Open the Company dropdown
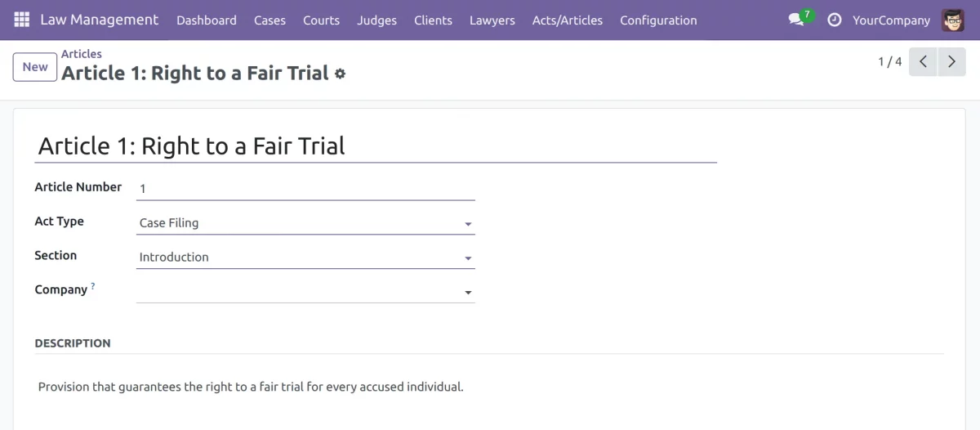This screenshot has height=430, width=980. click(x=468, y=292)
